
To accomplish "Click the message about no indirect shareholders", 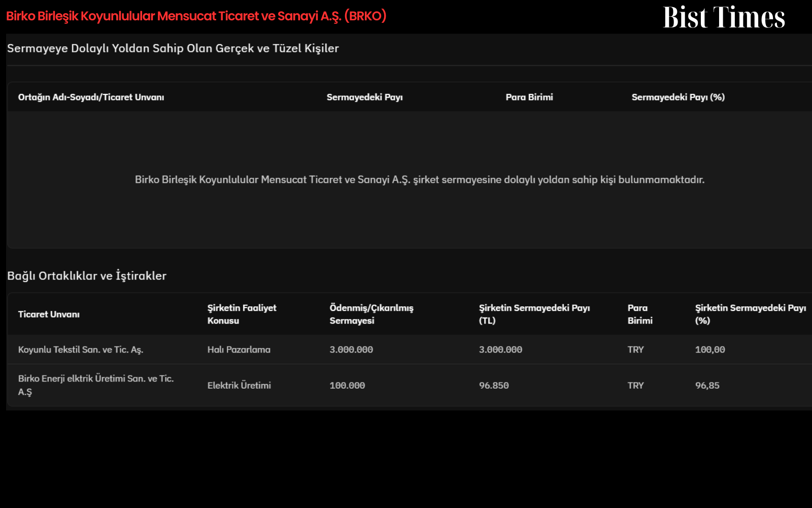I will click(420, 179).
